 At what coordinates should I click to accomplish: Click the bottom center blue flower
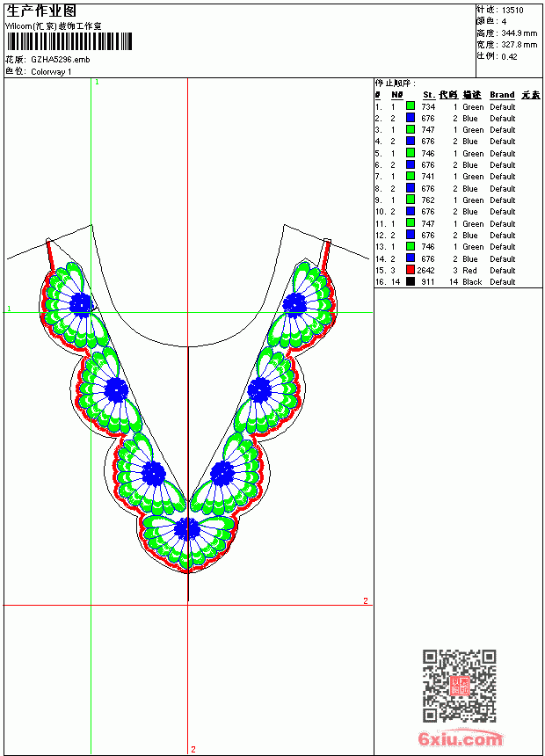(187, 529)
